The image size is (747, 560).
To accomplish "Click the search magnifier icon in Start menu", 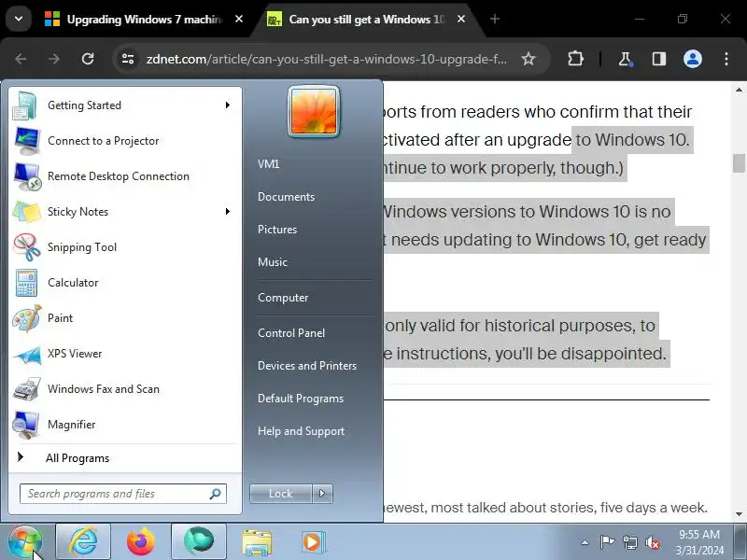I will point(216,494).
